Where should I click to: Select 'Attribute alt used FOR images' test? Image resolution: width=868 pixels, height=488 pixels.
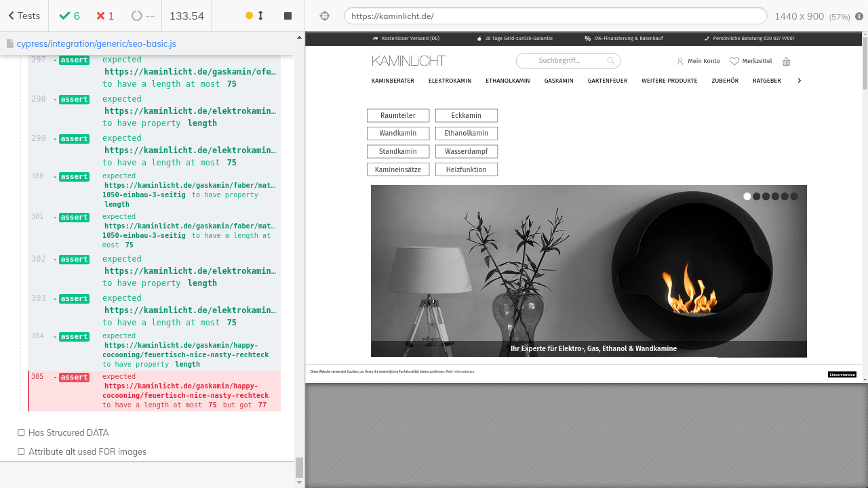pos(87,451)
